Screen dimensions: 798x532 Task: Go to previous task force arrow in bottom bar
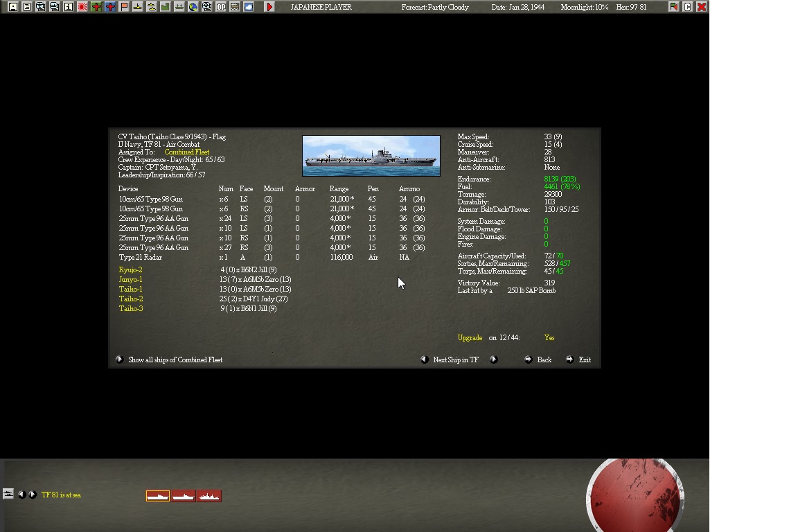click(x=21, y=495)
